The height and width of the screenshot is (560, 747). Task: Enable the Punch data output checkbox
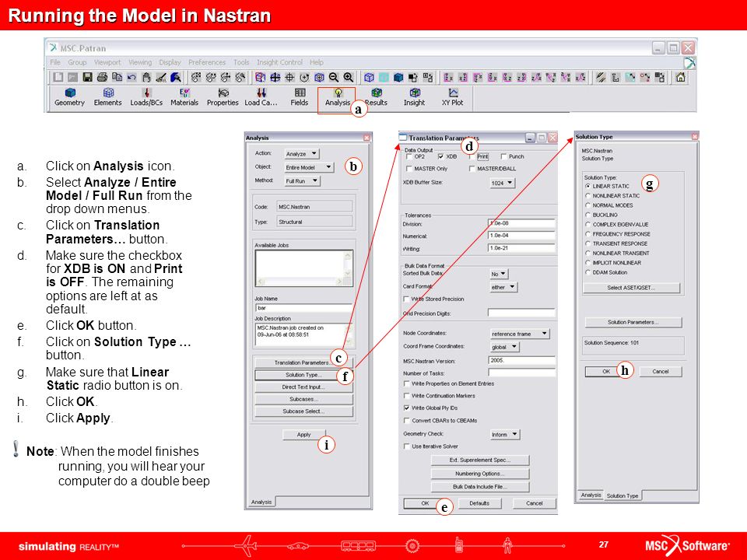[503, 156]
